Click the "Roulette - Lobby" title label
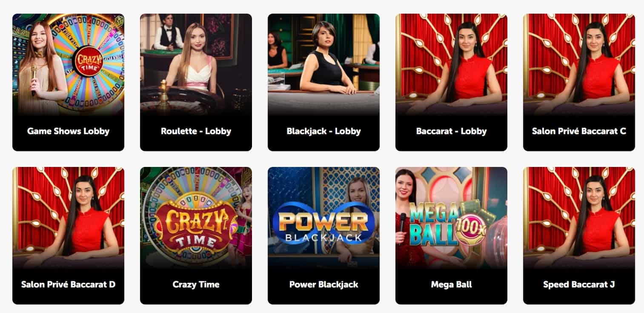Viewport: 644px width, 313px height. point(196,131)
